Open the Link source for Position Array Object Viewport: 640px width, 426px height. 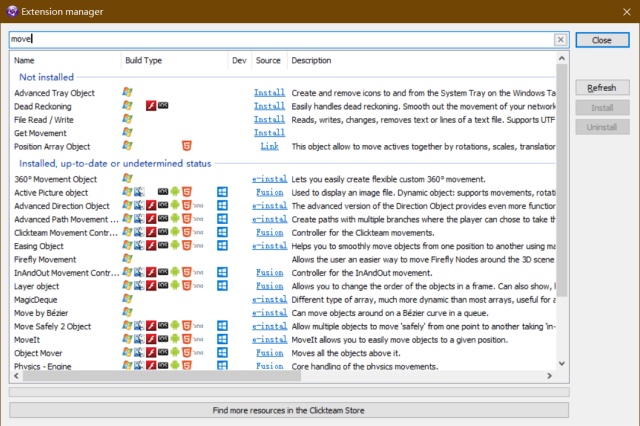[x=269, y=146]
